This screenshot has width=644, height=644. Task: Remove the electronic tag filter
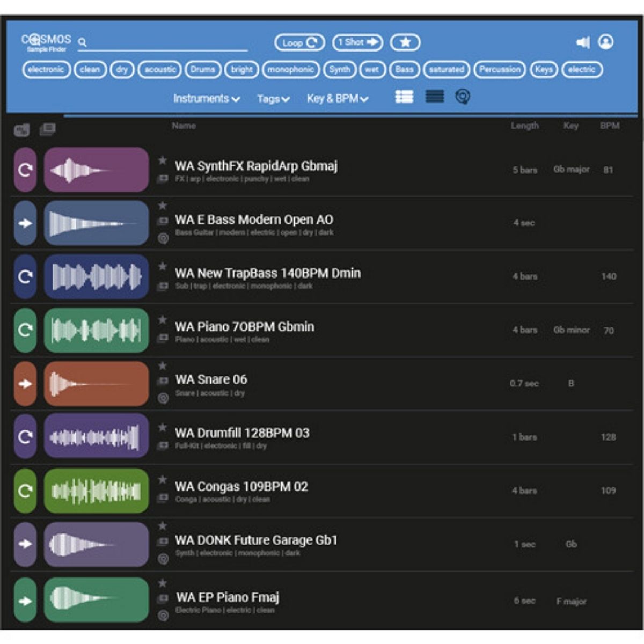(46, 69)
